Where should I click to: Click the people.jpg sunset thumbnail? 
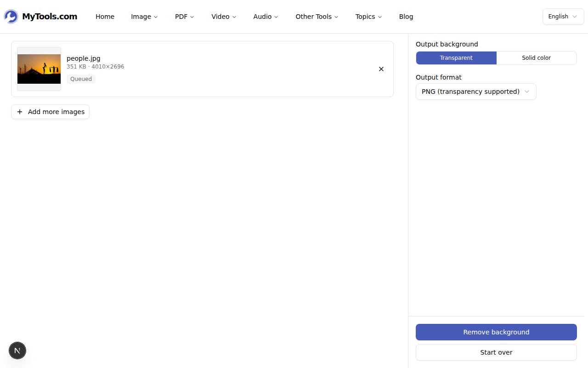tap(39, 69)
